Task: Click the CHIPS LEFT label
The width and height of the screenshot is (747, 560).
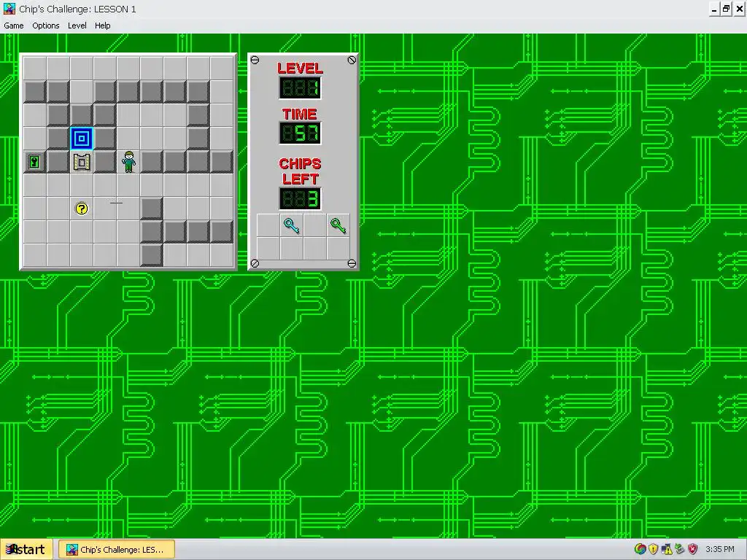Action: click(x=300, y=171)
